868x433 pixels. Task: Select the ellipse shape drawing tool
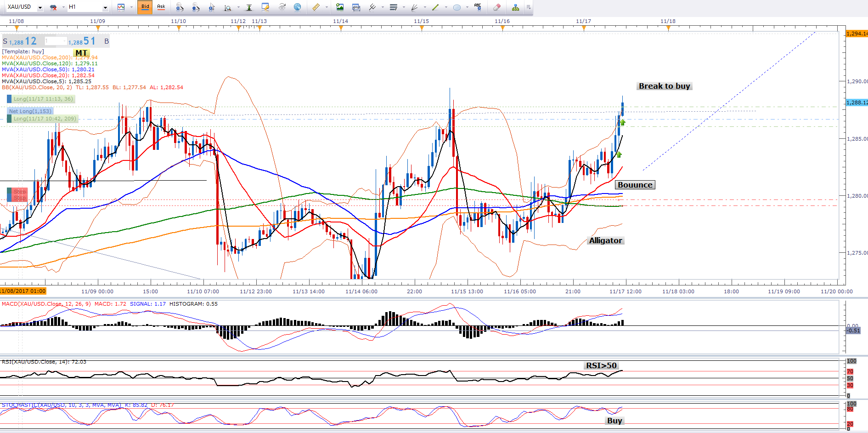click(457, 7)
